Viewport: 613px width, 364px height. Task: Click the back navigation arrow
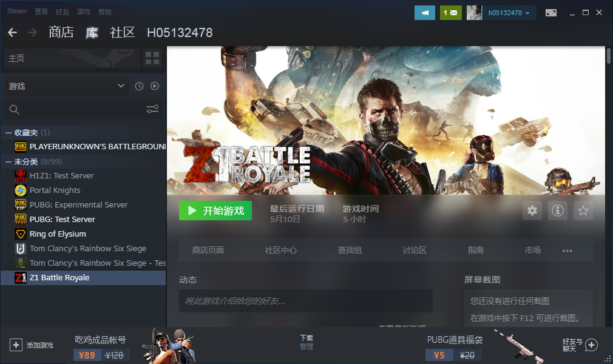pos(13,32)
